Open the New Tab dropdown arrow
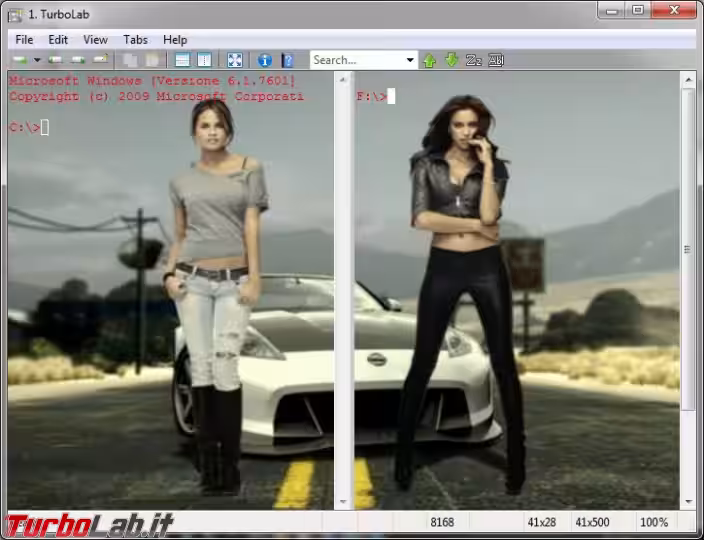 click(x=38, y=60)
